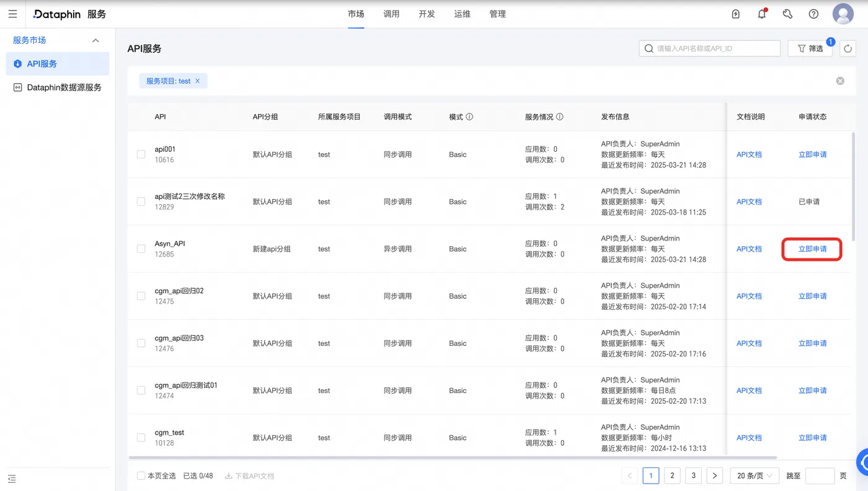Open API文档 for cgm_api回归02
868x491 pixels.
(749, 296)
